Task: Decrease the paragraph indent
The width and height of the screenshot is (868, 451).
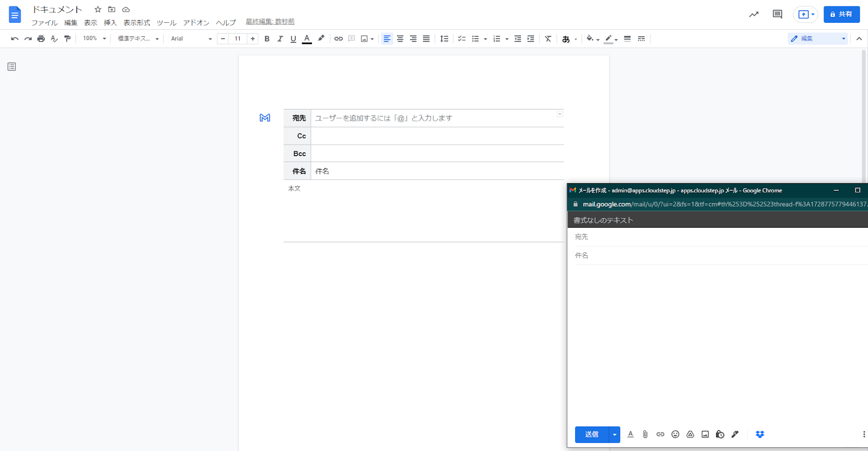Action: [x=518, y=38]
